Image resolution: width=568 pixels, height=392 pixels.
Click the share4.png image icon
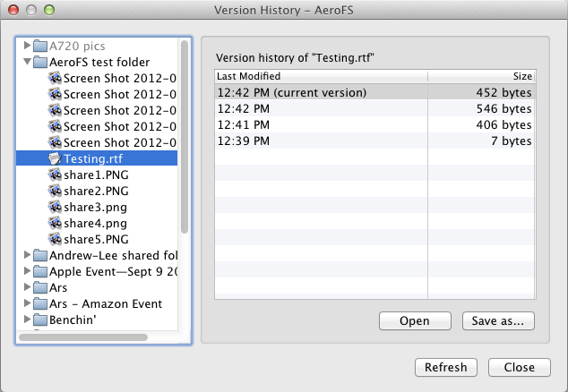click(55, 223)
